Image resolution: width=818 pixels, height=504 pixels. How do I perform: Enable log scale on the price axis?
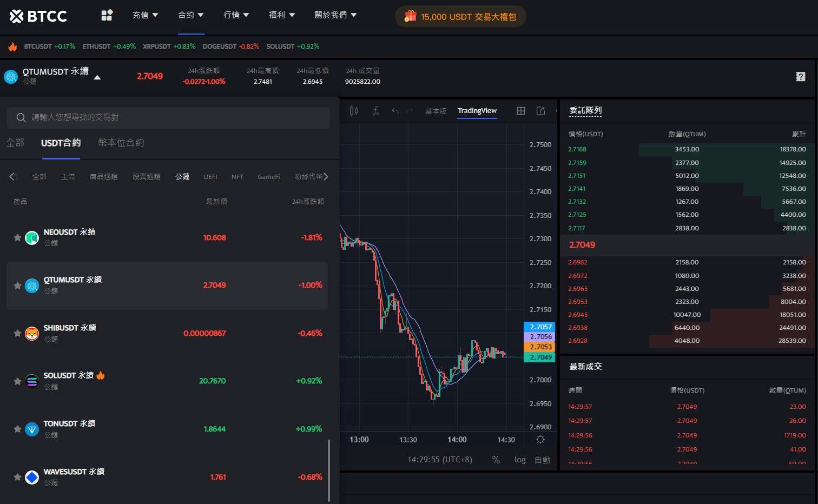click(x=519, y=459)
